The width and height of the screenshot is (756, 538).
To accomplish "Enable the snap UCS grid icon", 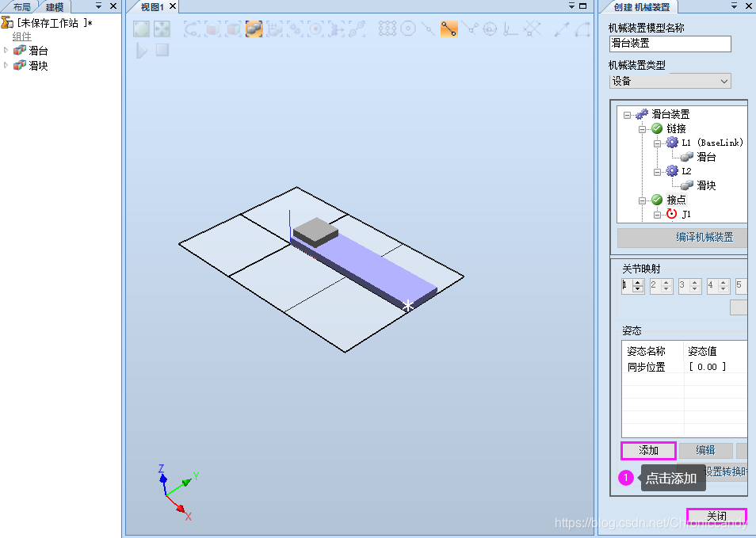I will click(x=531, y=29).
